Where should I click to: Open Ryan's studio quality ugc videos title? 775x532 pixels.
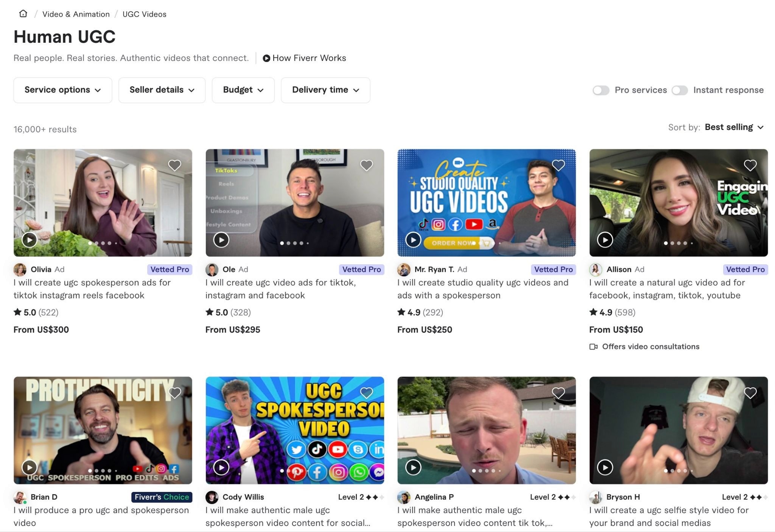click(x=483, y=289)
